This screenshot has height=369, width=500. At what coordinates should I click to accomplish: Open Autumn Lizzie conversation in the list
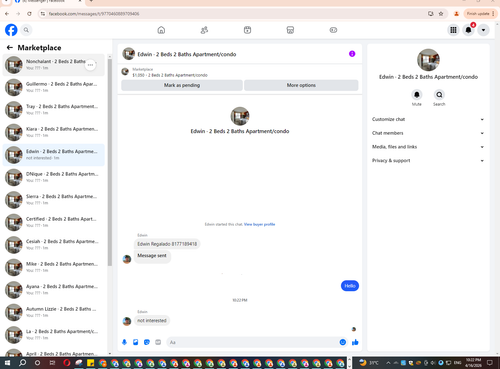coord(54,312)
